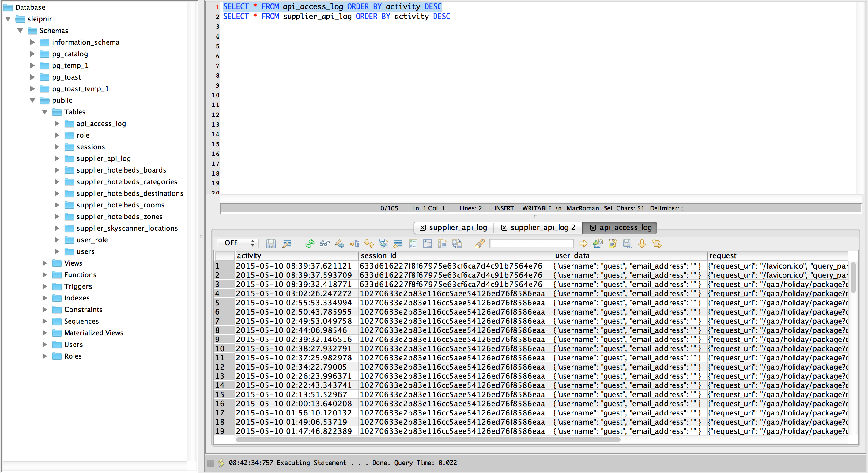
Task: Click the notepad icon right of filter
Action: tap(612, 244)
